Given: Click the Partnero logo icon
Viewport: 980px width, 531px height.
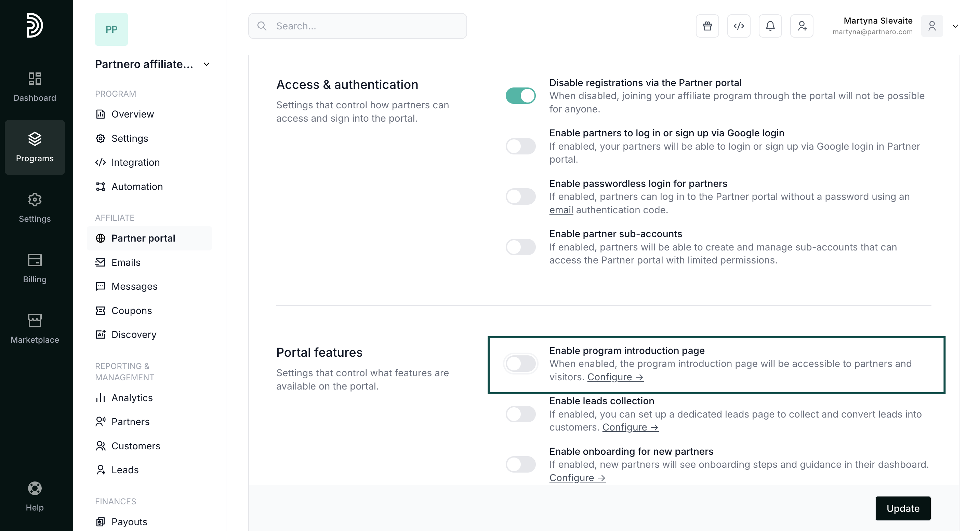Looking at the screenshot, I should [35, 25].
